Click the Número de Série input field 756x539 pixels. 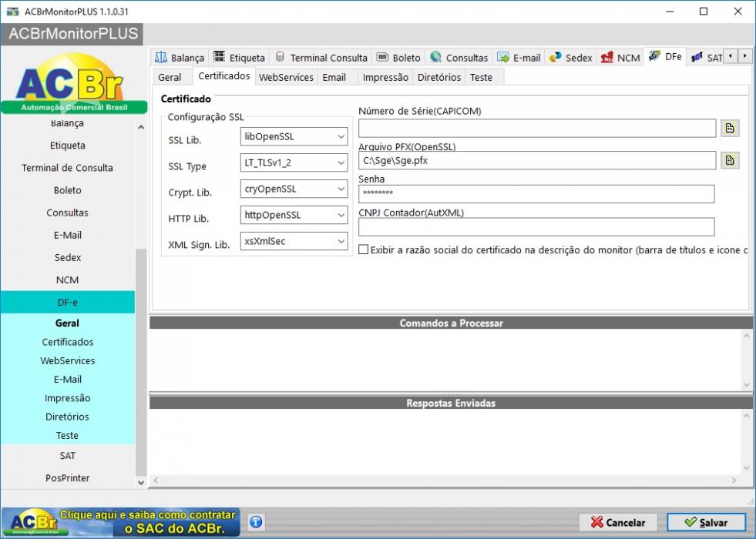537,128
